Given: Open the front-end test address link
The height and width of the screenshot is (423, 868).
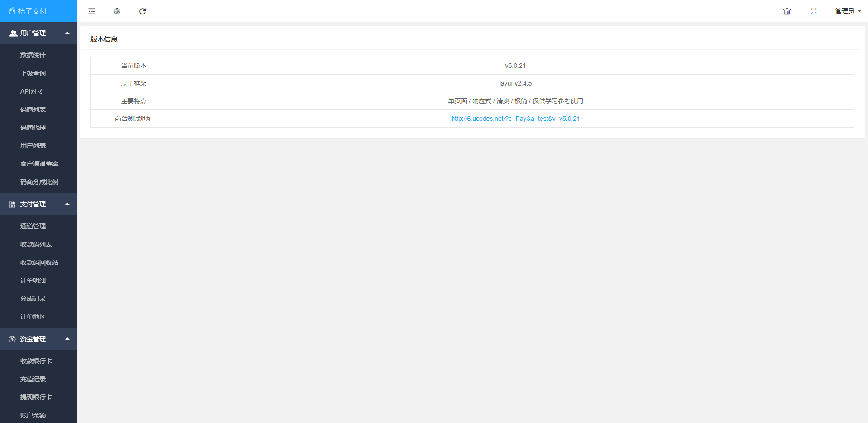Looking at the screenshot, I should coord(515,119).
